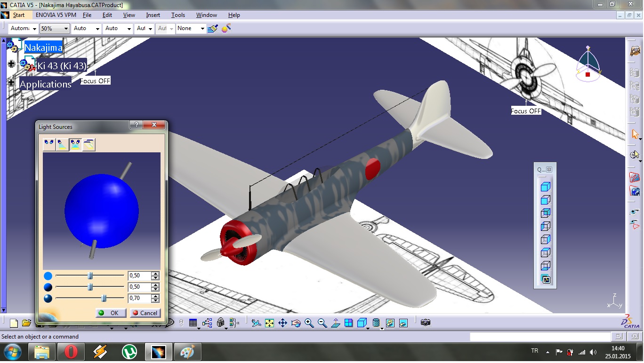Open the File menu
This screenshot has height=363, width=644.
click(x=87, y=15)
